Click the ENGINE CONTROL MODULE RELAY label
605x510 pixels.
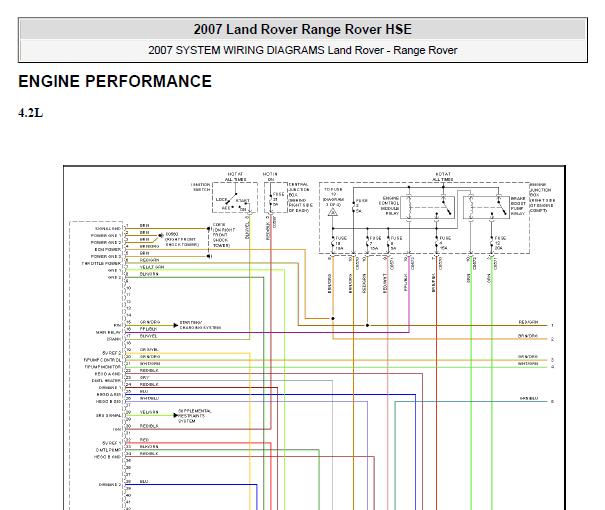pyautogui.click(x=389, y=206)
